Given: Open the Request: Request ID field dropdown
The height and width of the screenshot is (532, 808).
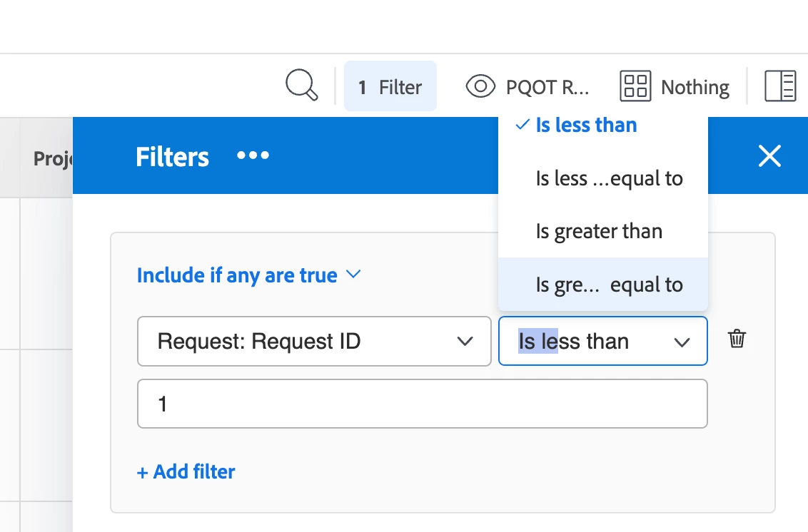Looking at the screenshot, I should click(x=314, y=342).
